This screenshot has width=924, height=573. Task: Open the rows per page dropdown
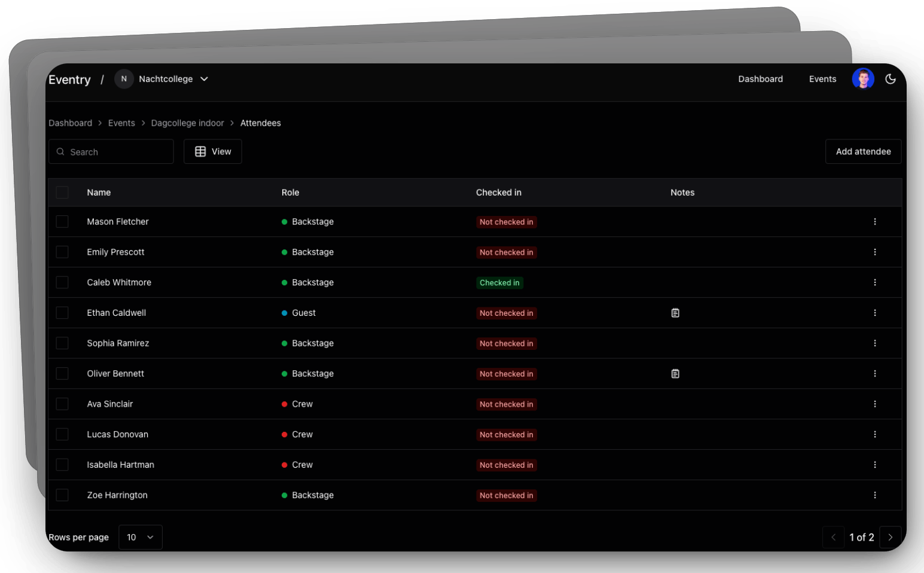140,537
